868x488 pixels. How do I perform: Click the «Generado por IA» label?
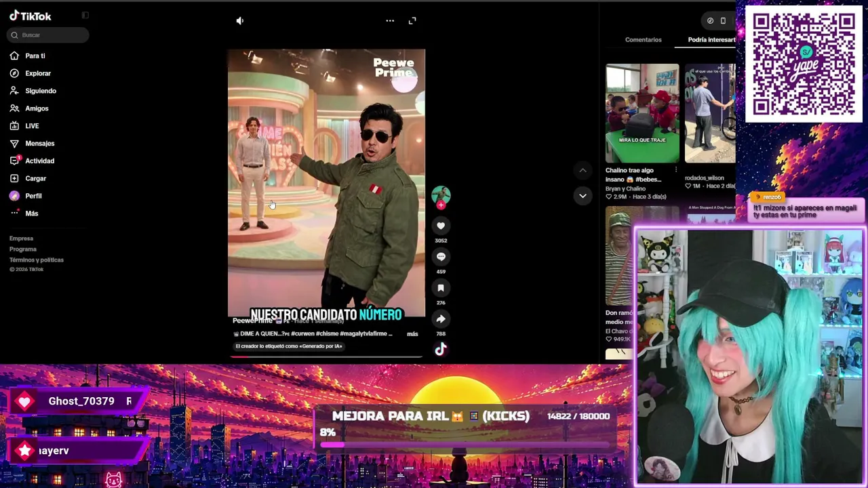pos(288,346)
